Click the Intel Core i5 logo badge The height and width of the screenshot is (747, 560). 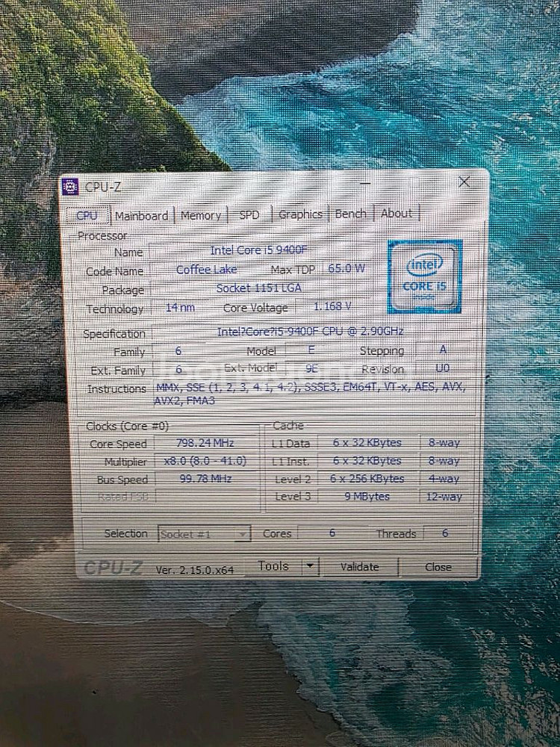tap(425, 276)
